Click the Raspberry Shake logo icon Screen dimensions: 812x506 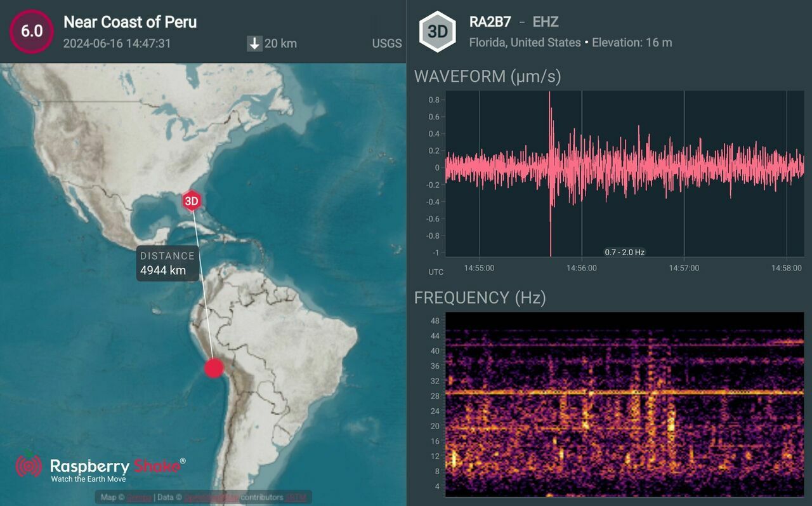[29, 467]
